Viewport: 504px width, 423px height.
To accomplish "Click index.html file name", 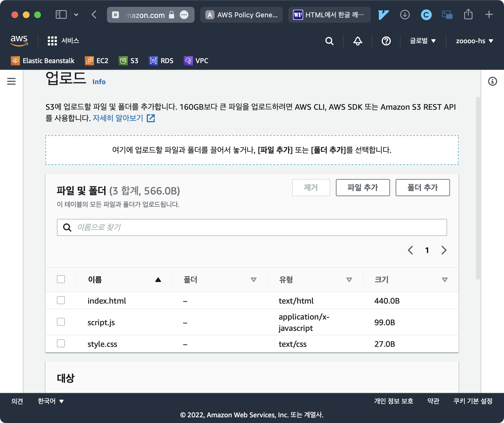I will 107,301.
